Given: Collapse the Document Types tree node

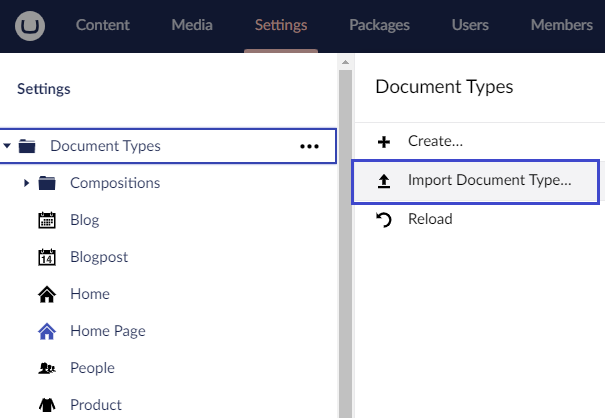Looking at the screenshot, I should 7,146.
